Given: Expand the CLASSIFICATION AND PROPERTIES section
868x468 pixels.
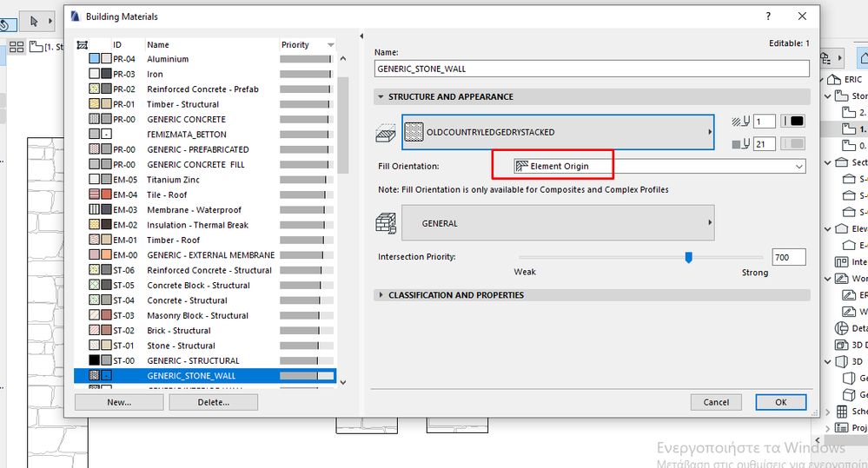Looking at the screenshot, I should click(x=381, y=295).
